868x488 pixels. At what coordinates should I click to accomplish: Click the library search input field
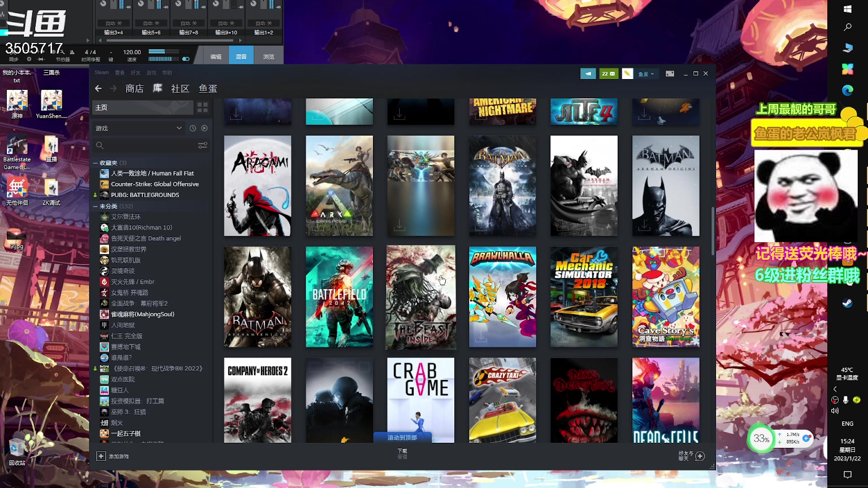pyautogui.click(x=150, y=145)
